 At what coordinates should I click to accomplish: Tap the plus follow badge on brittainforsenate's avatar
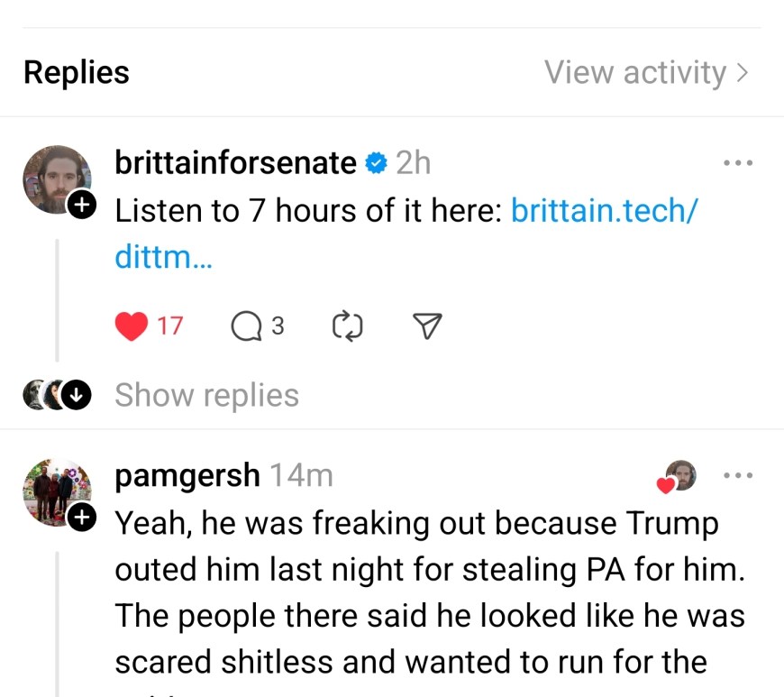click(81, 205)
